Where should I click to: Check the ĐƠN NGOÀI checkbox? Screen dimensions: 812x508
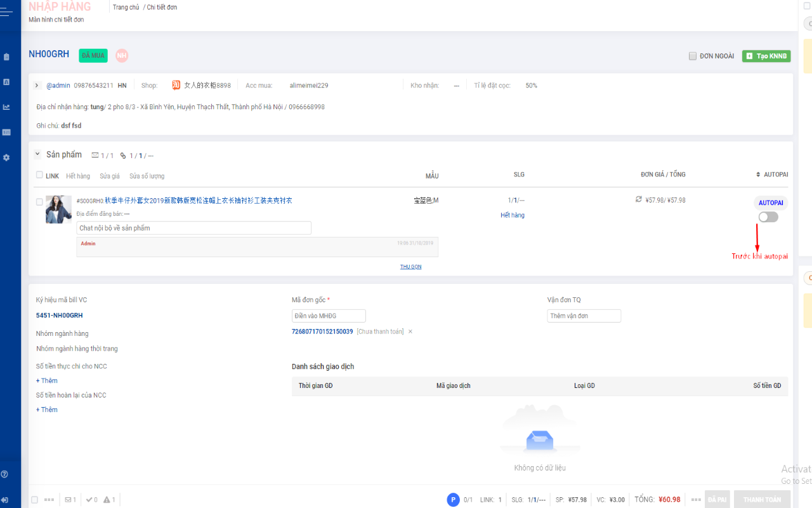[x=693, y=56]
